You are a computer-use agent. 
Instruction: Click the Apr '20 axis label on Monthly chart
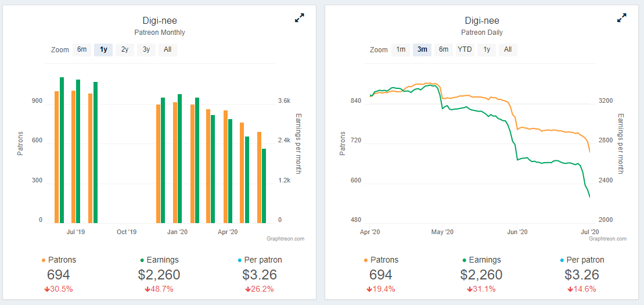tap(228, 232)
